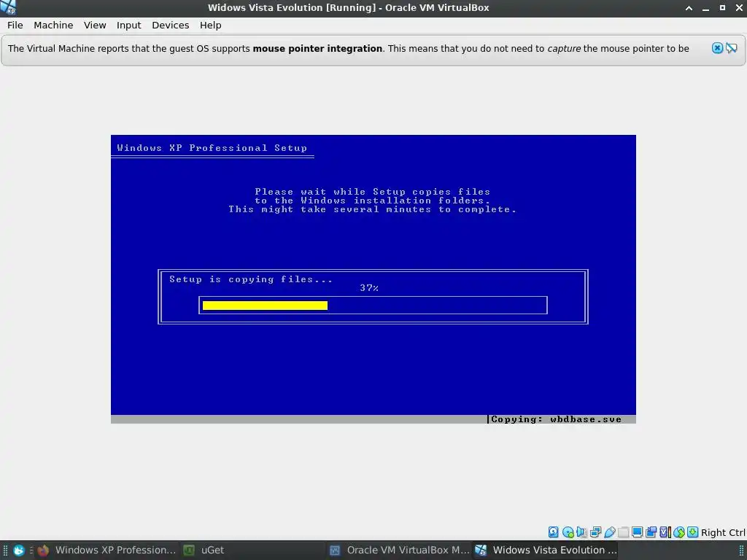Click the 37% progress text
The width and height of the screenshot is (747, 560).
click(x=369, y=287)
